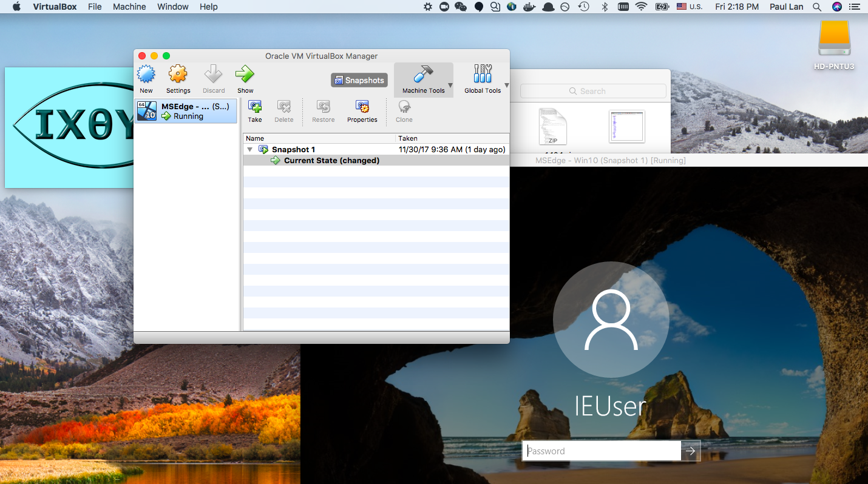Open the Wi-Fi menu bar icon
868x484 pixels.
click(641, 7)
